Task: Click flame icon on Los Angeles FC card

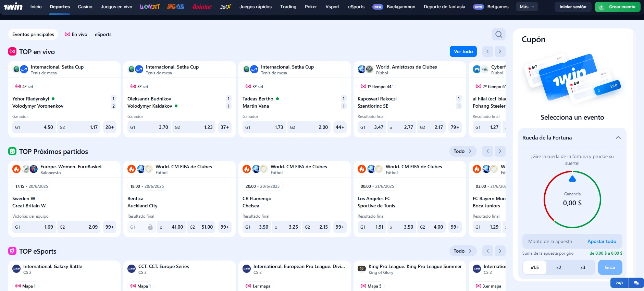Action: [x=362, y=169]
